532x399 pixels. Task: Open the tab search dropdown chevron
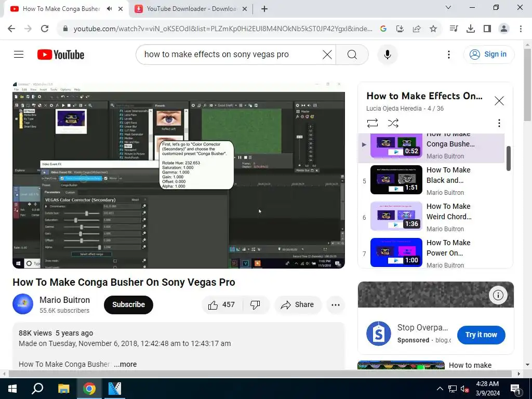[448, 7]
